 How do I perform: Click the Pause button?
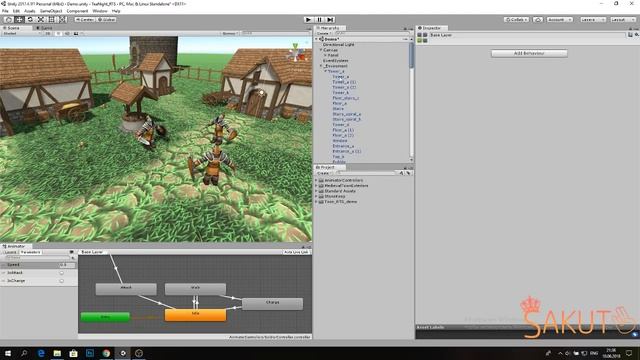point(320,20)
